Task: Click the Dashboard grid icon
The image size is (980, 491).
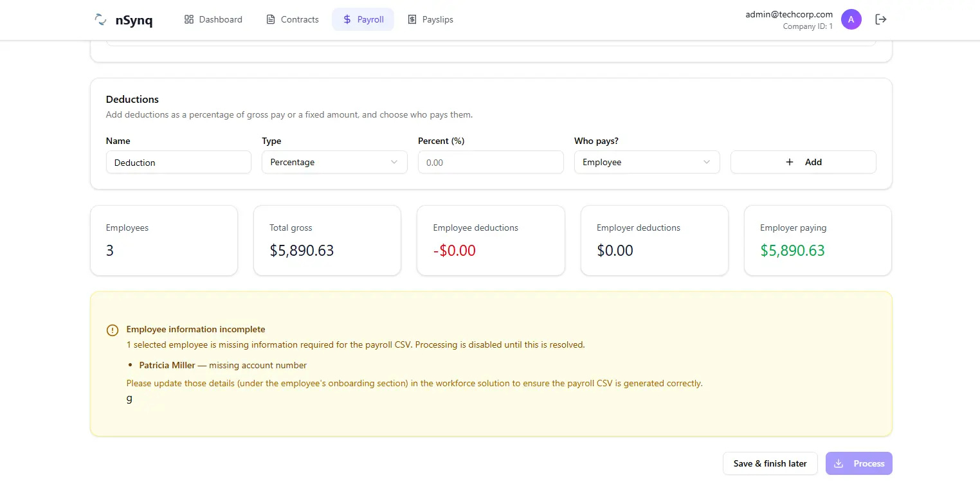Action: click(x=189, y=19)
